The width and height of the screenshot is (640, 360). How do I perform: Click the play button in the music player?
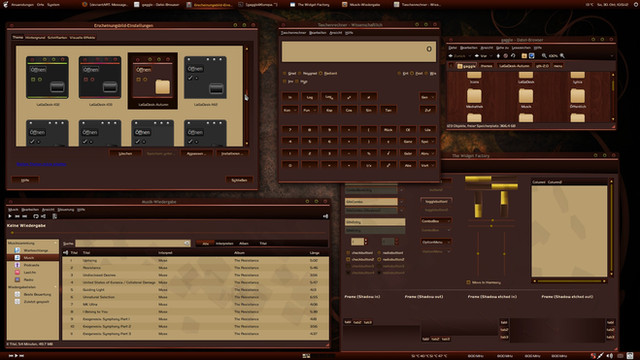[10, 216]
